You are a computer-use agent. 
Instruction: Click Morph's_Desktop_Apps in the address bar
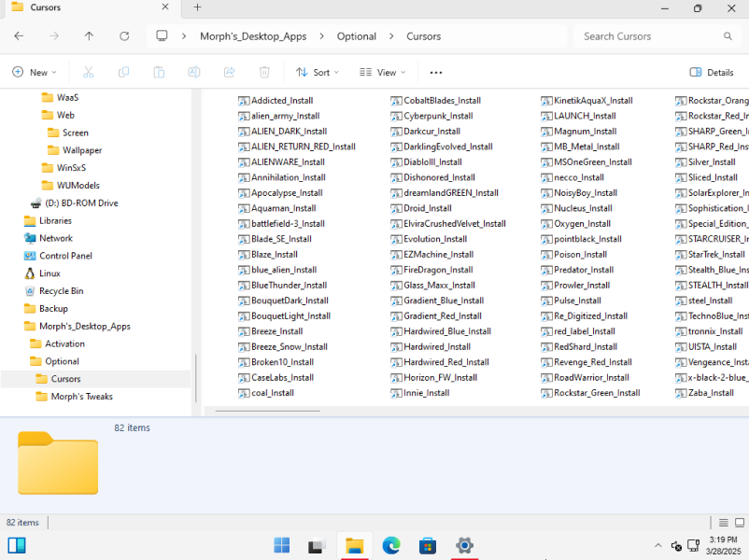[253, 36]
